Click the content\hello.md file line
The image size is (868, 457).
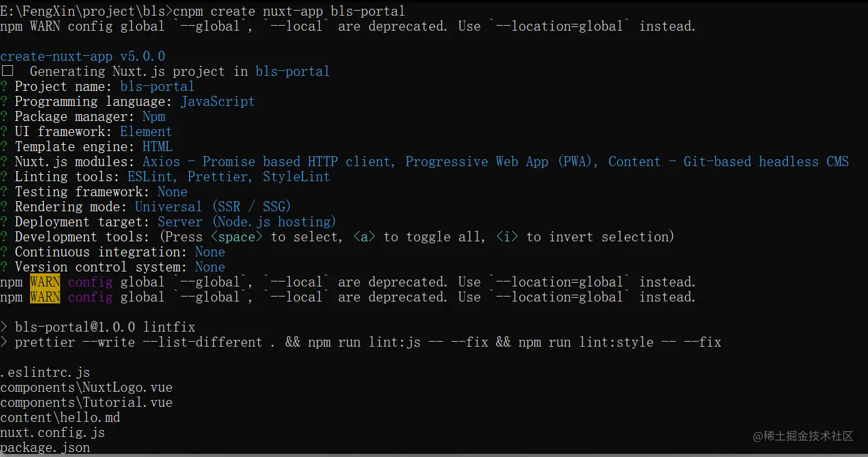60,418
